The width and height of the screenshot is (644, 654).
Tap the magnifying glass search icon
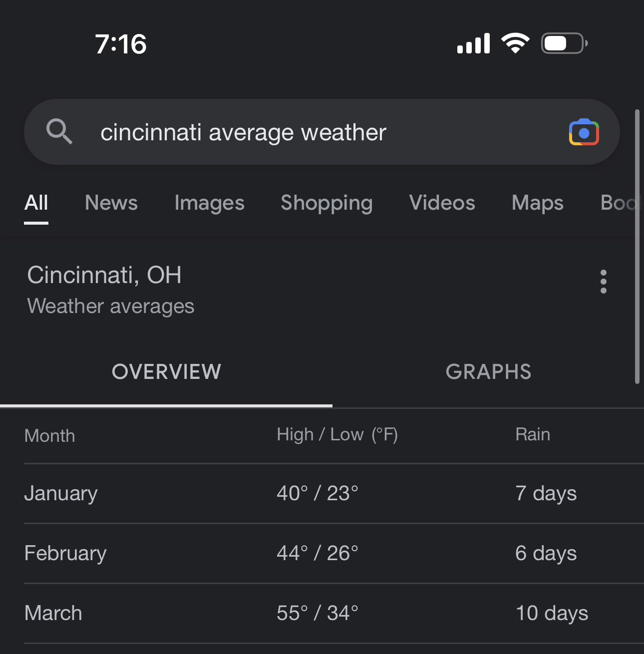click(59, 132)
